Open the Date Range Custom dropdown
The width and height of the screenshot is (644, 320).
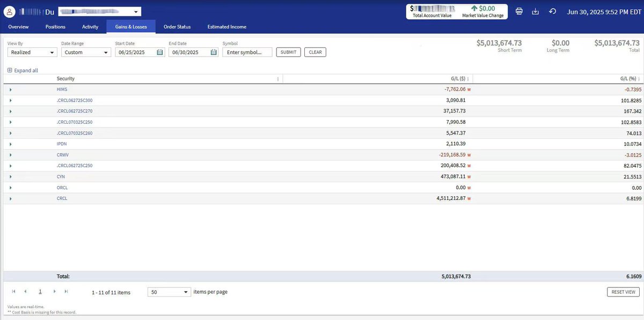click(86, 52)
